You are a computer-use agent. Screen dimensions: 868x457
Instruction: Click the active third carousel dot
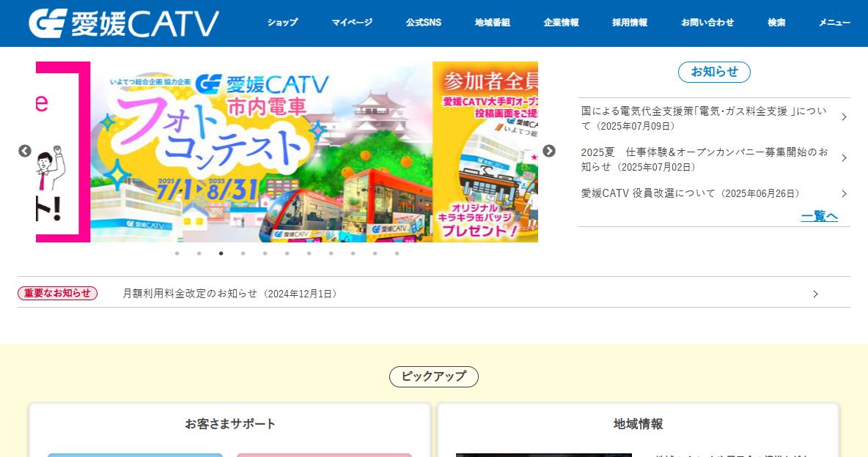click(x=221, y=253)
